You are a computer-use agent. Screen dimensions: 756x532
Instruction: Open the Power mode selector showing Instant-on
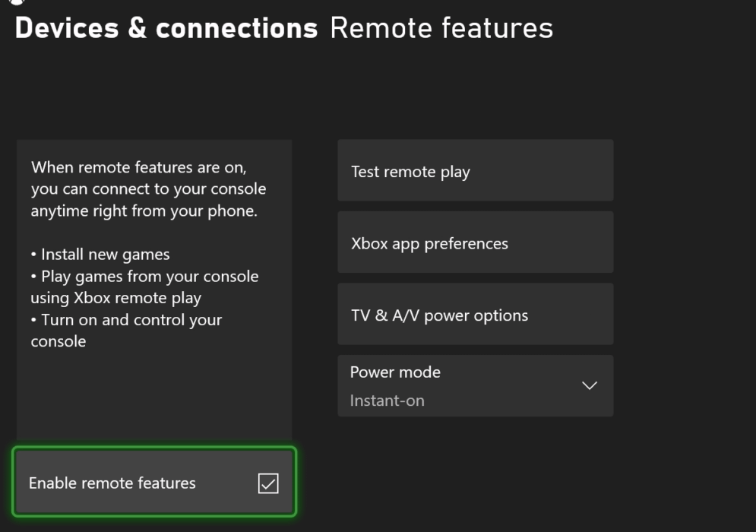point(475,385)
